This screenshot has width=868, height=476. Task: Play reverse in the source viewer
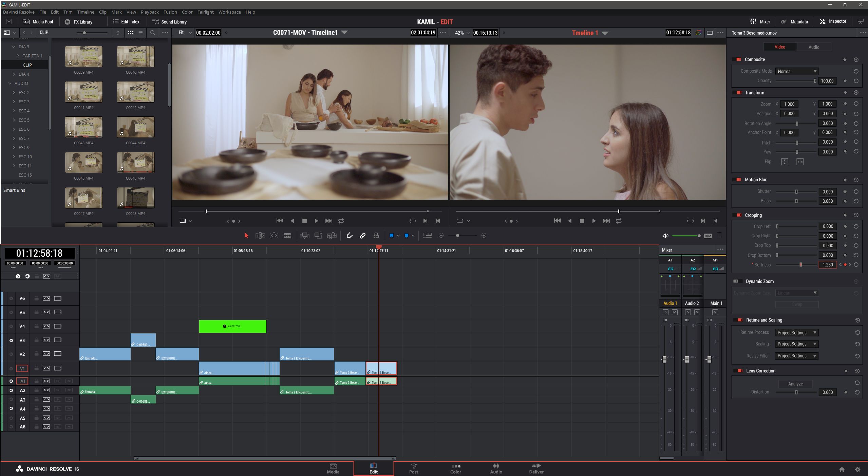pos(292,221)
